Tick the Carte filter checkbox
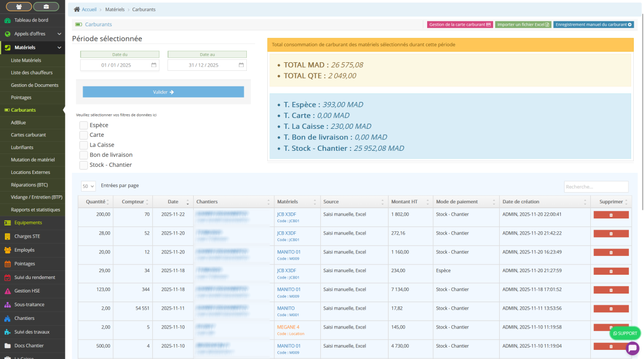644x359 pixels. click(84, 135)
